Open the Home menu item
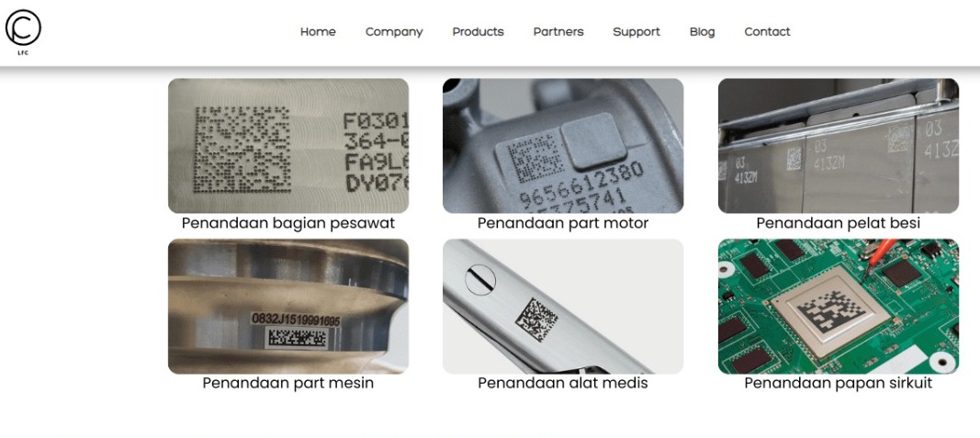This screenshot has width=980, height=438. pyautogui.click(x=318, y=32)
